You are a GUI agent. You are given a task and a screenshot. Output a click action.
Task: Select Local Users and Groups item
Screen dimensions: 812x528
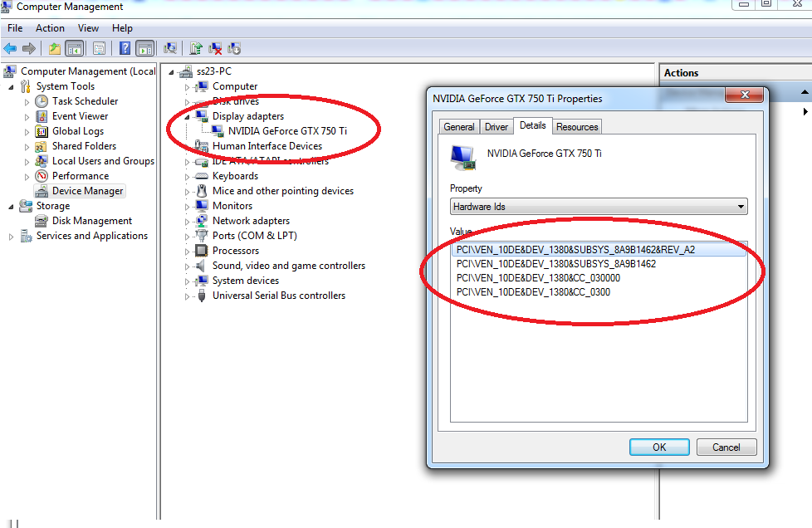(x=103, y=161)
